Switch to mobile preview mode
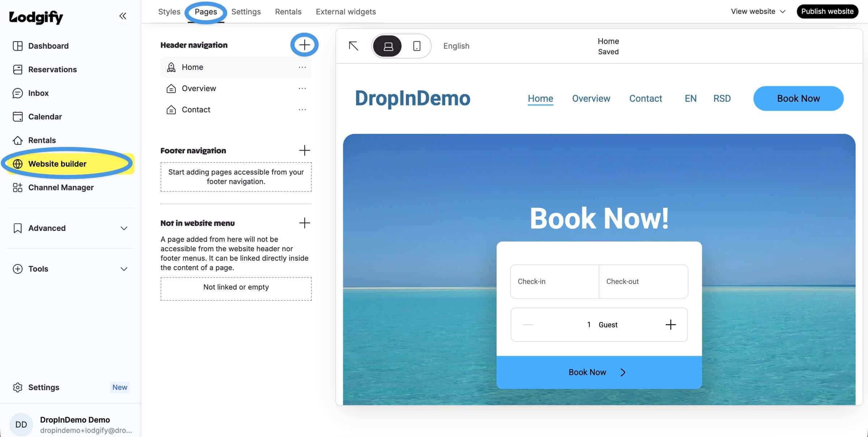The width and height of the screenshot is (868, 437). tap(417, 46)
